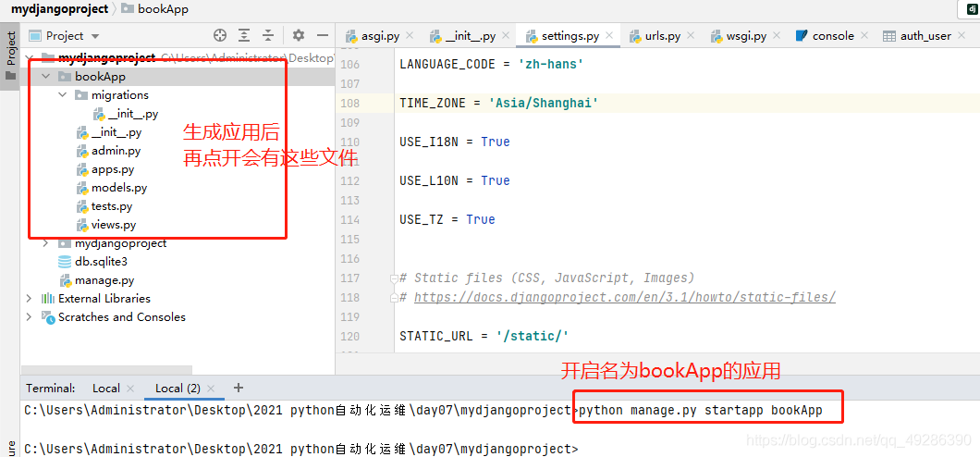Close the Local (2) terminal tab

click(211, 389)
